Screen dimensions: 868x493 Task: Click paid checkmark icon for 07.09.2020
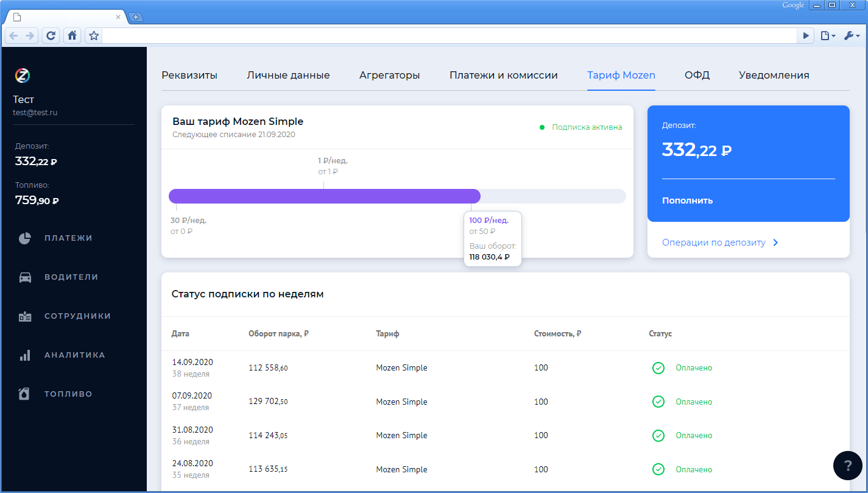point(658,402)
